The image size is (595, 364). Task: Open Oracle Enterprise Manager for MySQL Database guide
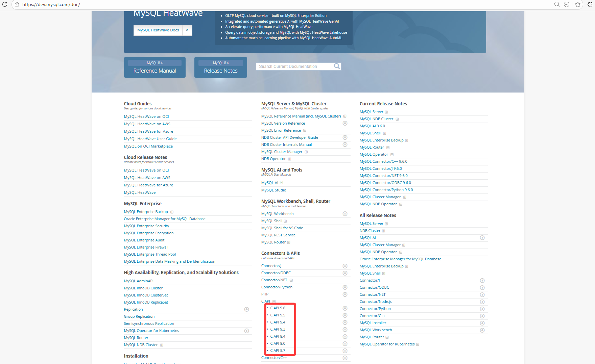pos(165,219)
